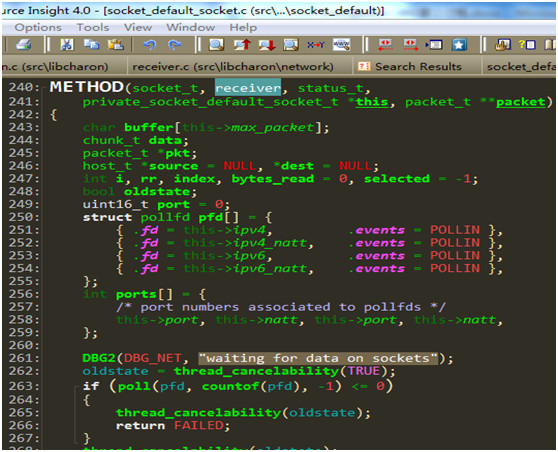Click the highlighted word 'receiver' on line 240
Viewport: 558px width, 452px height.
[x=248, y=88]
